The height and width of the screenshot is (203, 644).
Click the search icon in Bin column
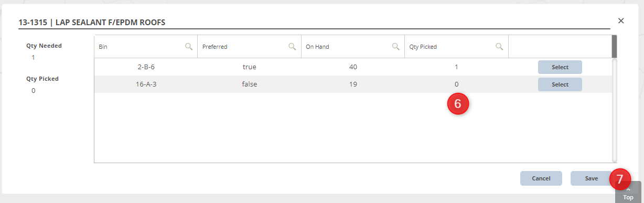189,46
